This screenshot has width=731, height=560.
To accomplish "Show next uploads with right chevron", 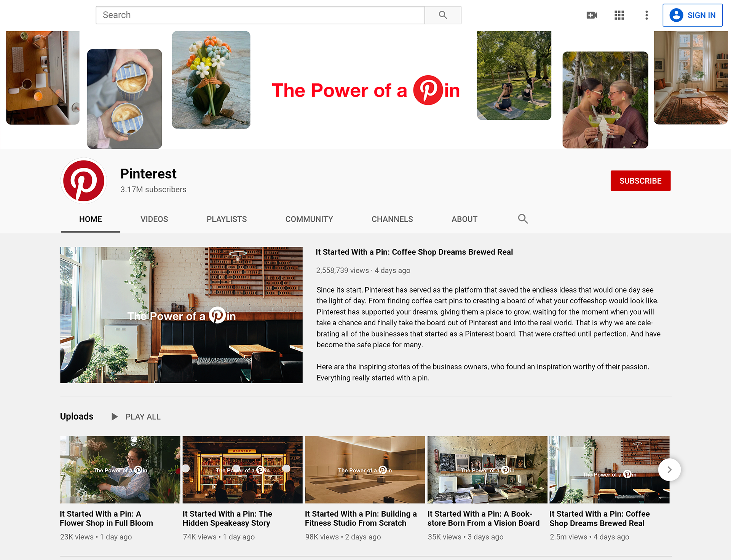I will click(x=669, y=470).
